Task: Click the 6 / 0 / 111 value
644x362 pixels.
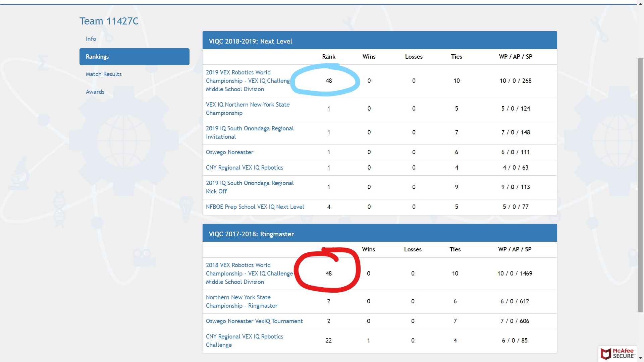Action: point(516,152)
